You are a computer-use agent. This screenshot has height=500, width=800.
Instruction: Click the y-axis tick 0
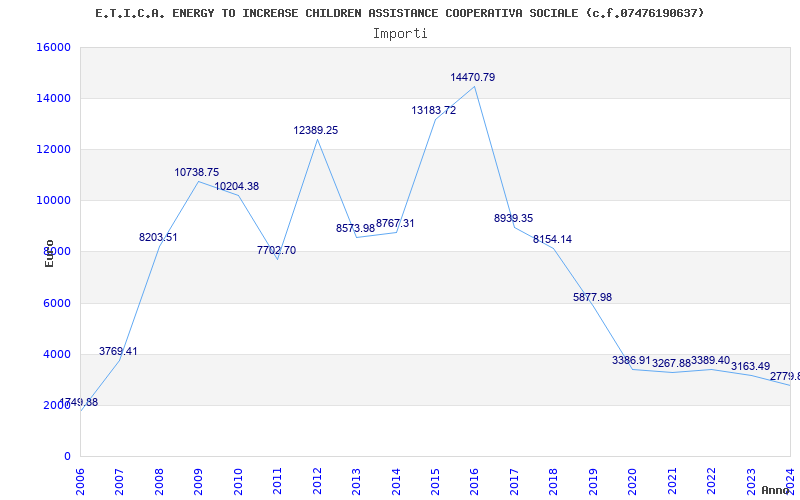click(x=67, y=457)
